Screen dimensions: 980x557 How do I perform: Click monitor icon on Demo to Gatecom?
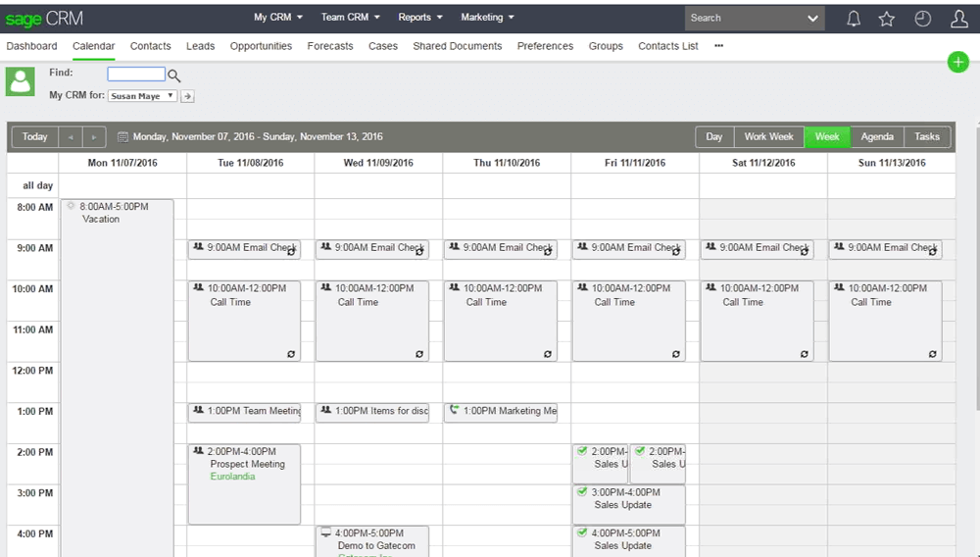(x=325, y=532)
